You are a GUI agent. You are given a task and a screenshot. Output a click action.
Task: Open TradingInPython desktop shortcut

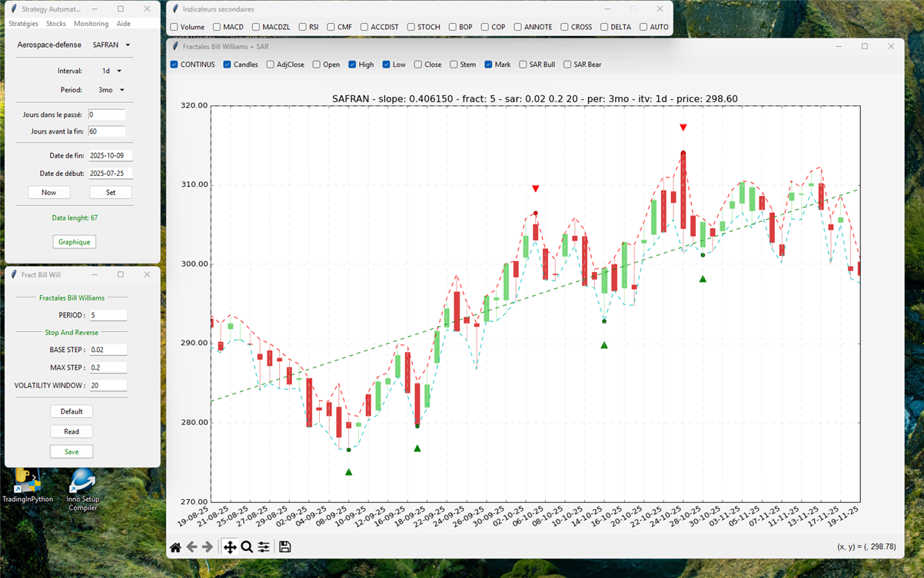point(28,486)
